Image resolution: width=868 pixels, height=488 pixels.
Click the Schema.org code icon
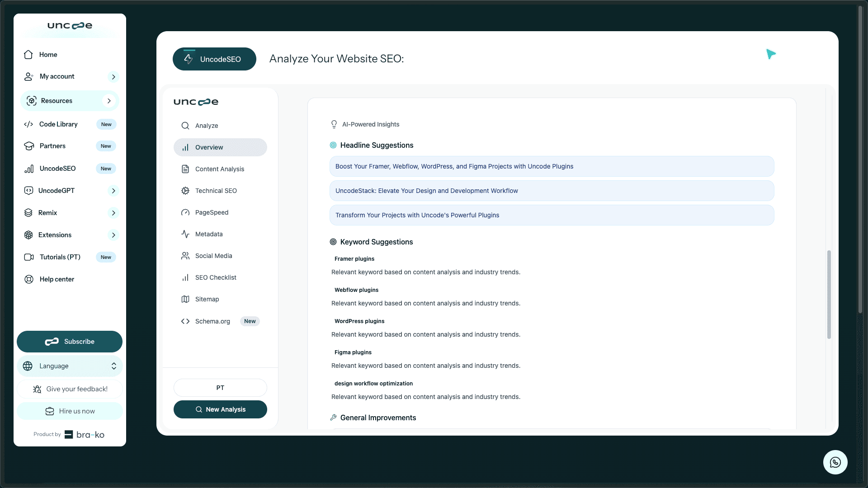click(x=185, y=321)
